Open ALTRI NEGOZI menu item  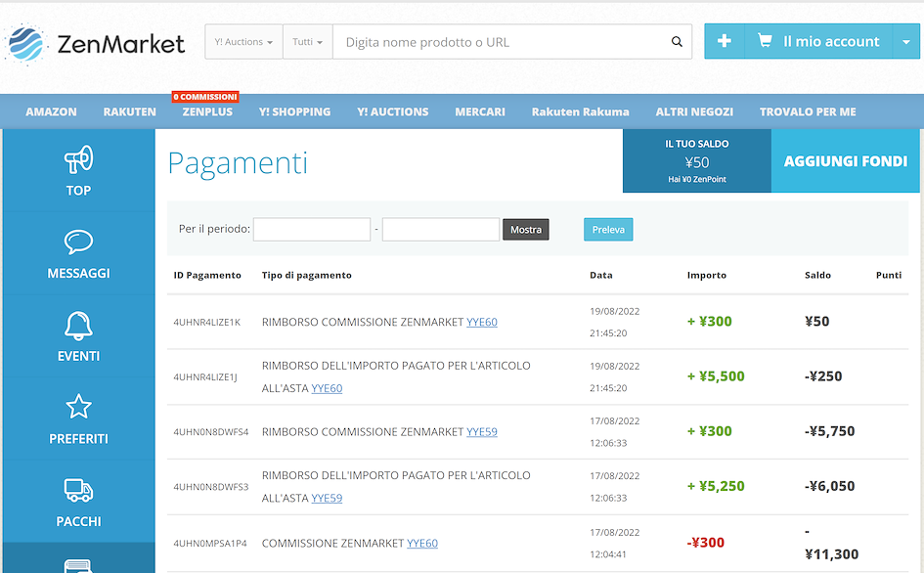(x=694, y=112)
